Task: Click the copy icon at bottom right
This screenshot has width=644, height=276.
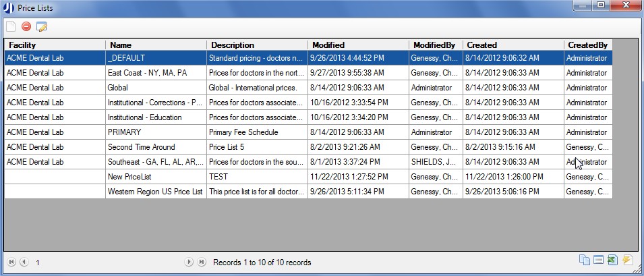Action: 583,261
